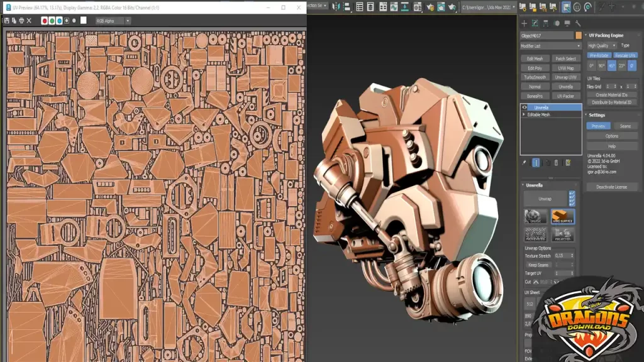Open the High Quality packing dropdown
Viewport: 644px width, 362px height.
tap(601, 45)
